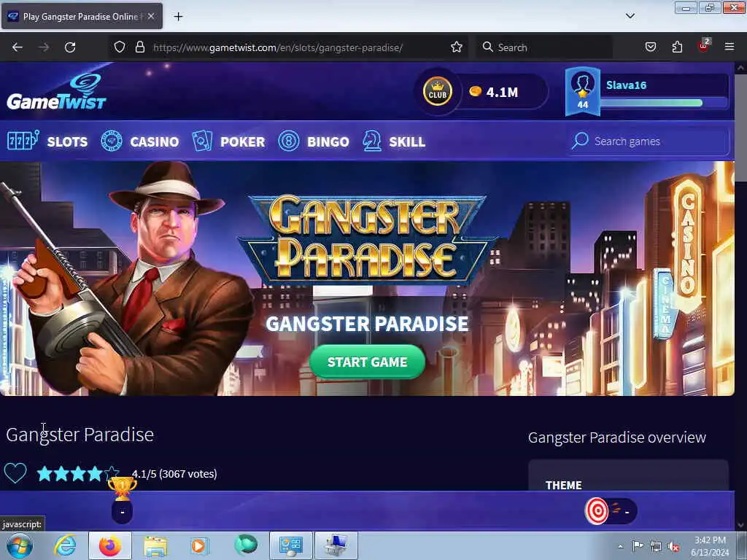Open the Firefox hamburger menu
The height and width of the screenshot is (560, 747).
tap(729, 47)
